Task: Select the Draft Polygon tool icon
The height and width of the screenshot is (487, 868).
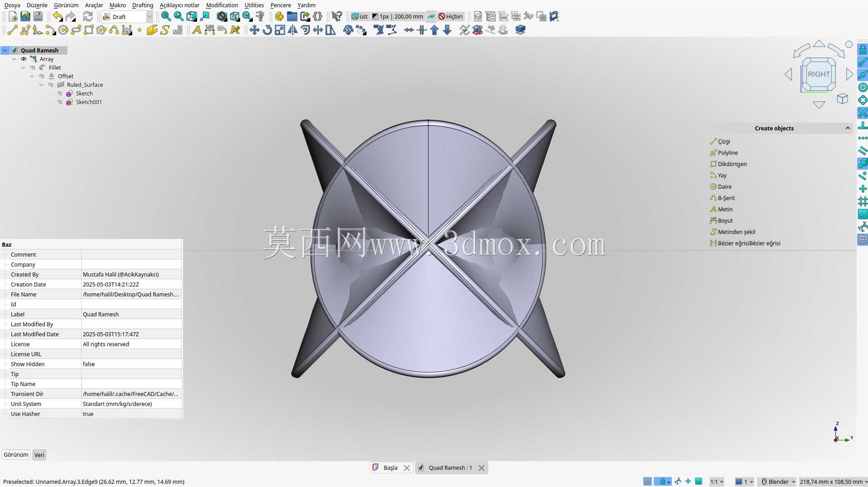Action: pyautogui.click(x=101, y=30)
